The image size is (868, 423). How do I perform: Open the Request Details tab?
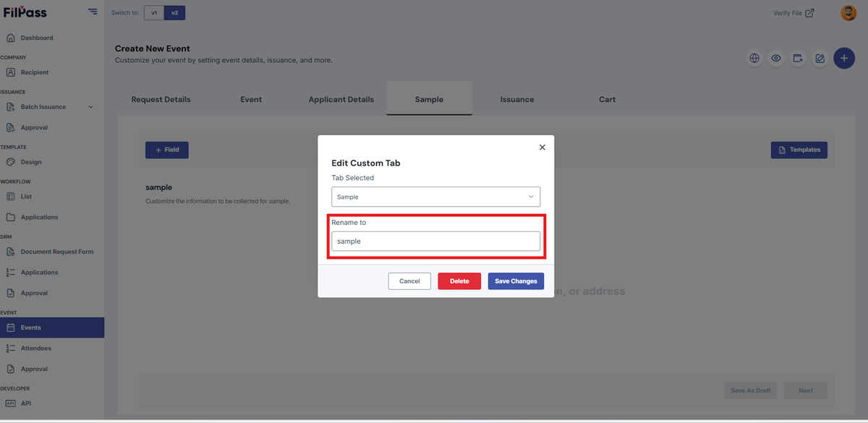click(161, 99)
